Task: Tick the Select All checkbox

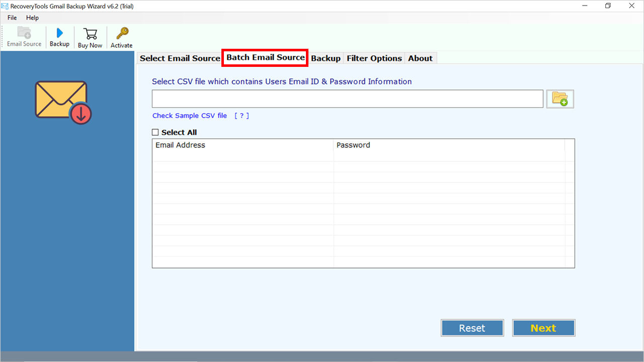Action: click(x=155, y=132)
